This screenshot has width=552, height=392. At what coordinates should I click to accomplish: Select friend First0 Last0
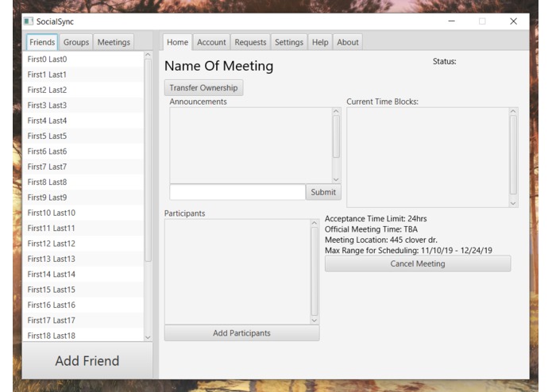pyautogui.click(x=83, y=59)
